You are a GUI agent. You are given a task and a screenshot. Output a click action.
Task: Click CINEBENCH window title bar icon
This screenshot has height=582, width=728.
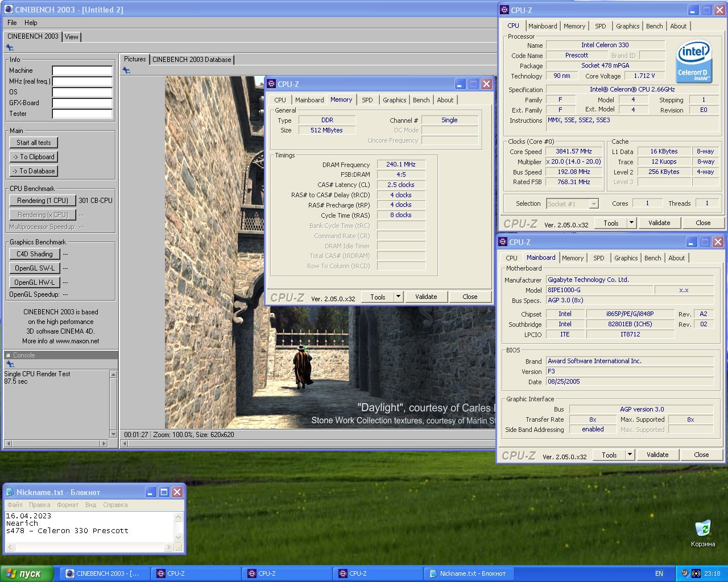pos(9,9)
